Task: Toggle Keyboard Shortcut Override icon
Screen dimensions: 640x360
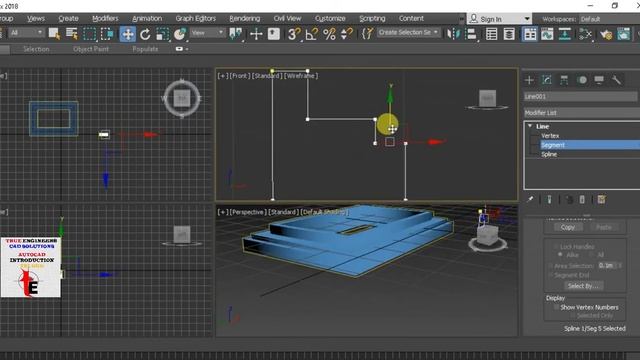Action: pyautogui.click(x=274, y=34)
